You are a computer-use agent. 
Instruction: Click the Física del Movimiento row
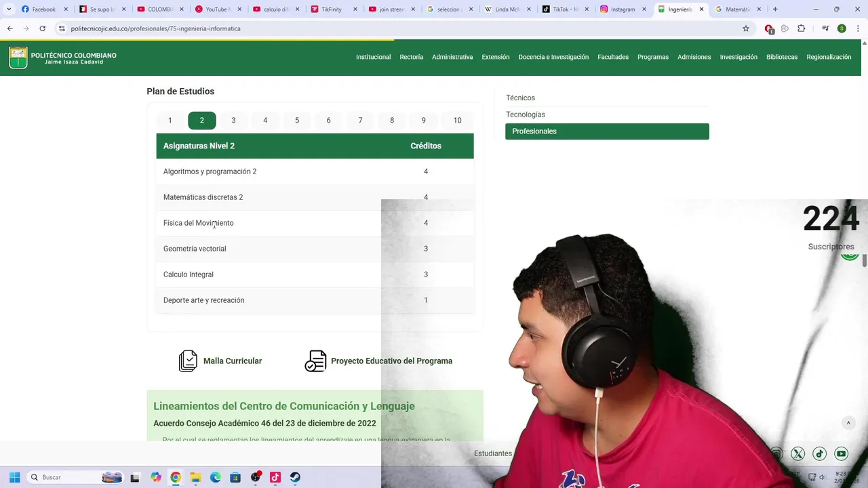click(x=315, y=223)
